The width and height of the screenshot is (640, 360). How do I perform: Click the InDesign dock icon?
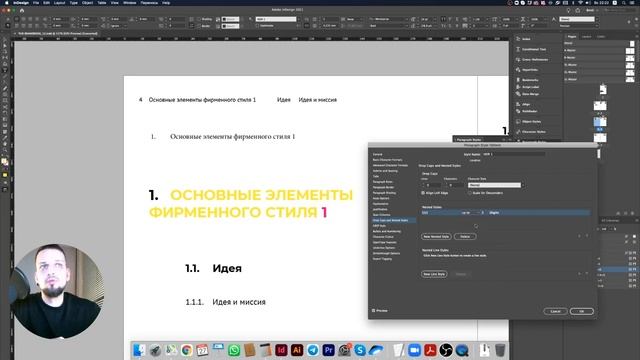[x=281, y=350]
